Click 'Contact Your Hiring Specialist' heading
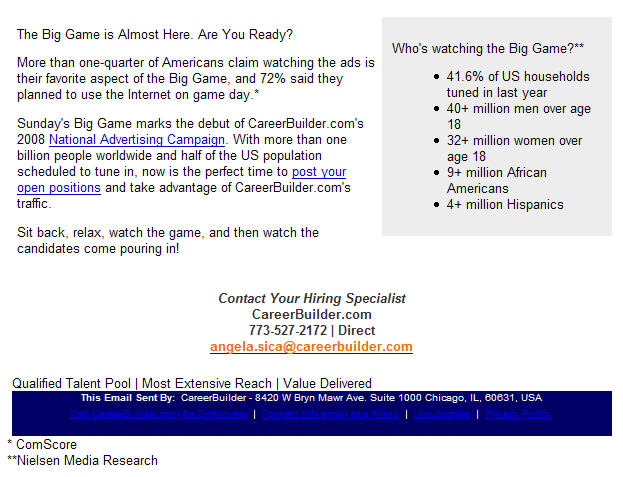Viewport: 623px width, 477px height. (x=312, y=299)
